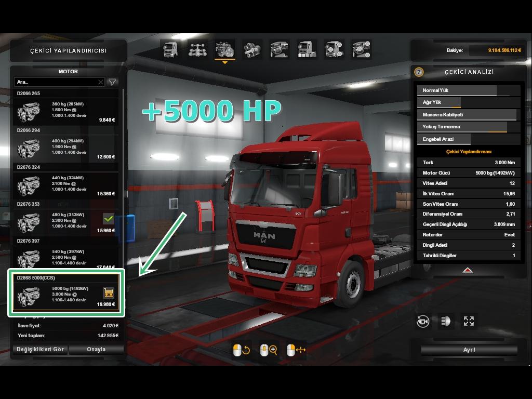Click the Çekici Yapılandırması heading
Screen dimensions: 532x399
[x=469, y=152]
